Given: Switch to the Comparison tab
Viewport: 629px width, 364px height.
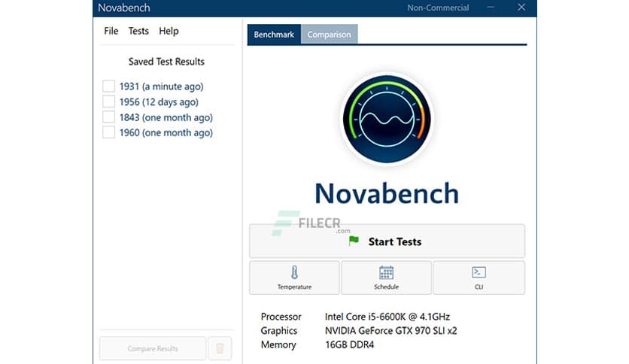Looking at the screenshot, I should (329, 35).
